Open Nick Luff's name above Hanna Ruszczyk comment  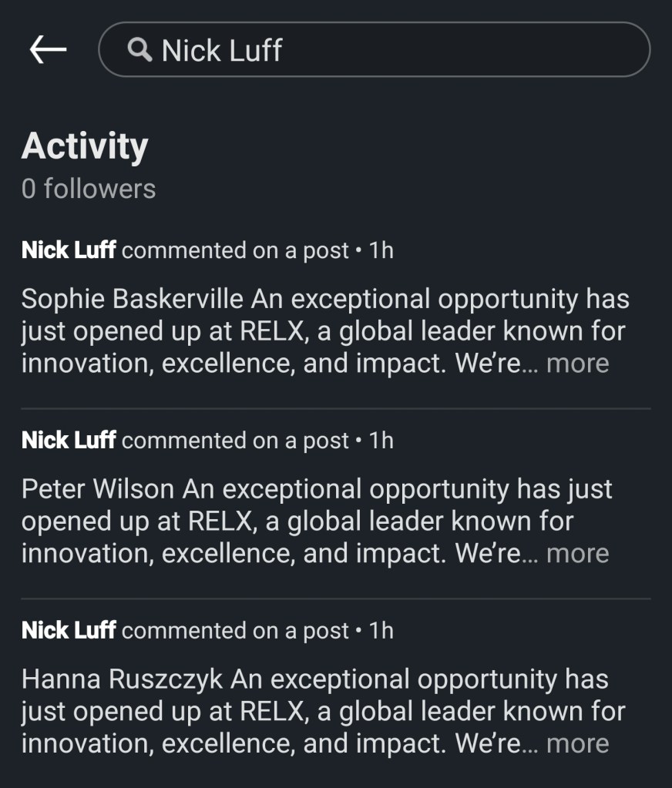pyautogui.click(x=69, y=631)
